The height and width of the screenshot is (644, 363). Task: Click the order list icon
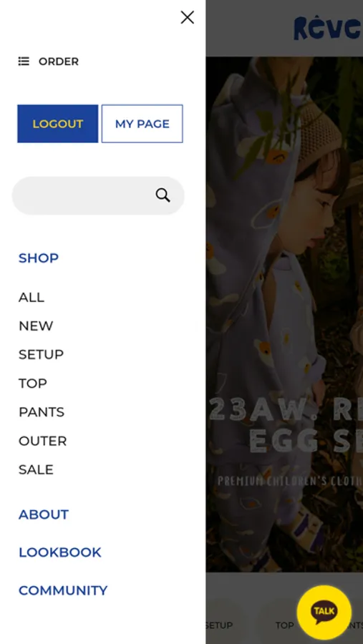(x=24, y=62)
